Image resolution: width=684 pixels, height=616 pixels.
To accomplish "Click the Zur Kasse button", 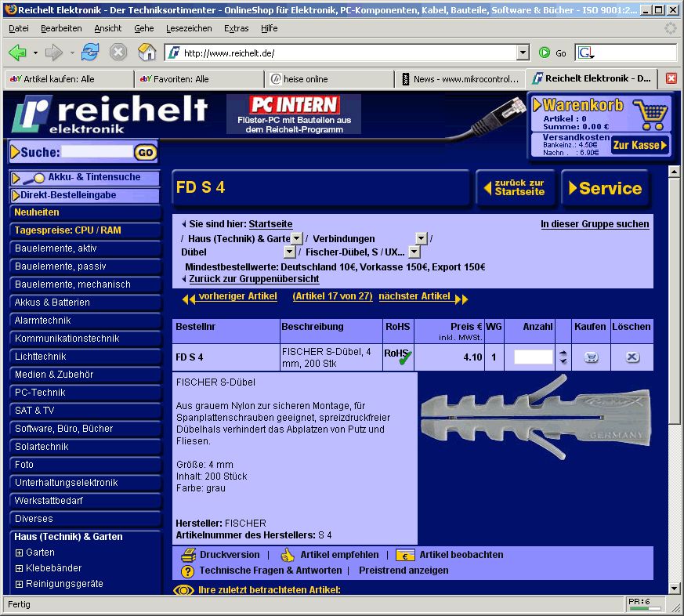I will click(x=640, y=145).
